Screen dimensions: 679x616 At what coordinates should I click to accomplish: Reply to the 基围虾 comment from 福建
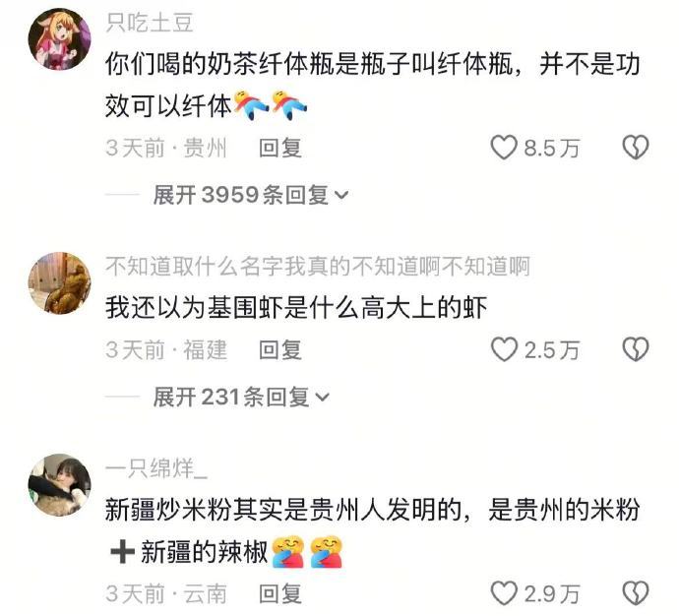tap(280, 349)
